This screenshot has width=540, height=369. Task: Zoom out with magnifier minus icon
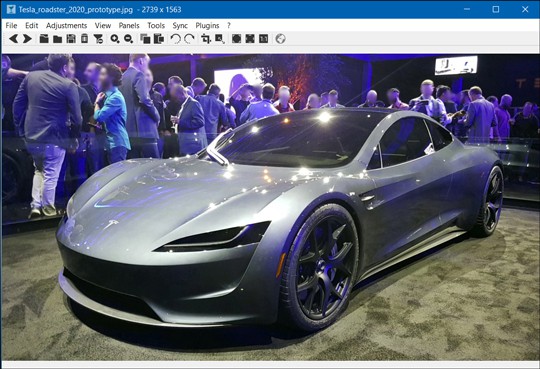(x=128, y=39)
